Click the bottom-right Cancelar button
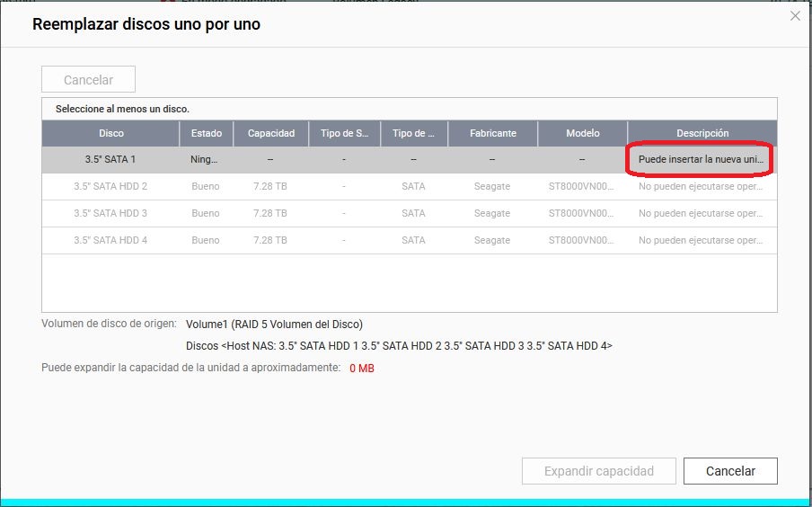The width and height of the screenshot is (812, 507). tap(729, 471)
